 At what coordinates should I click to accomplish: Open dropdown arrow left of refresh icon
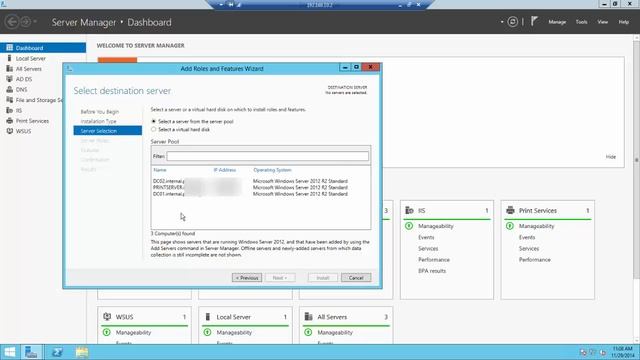tap(502, 22)
